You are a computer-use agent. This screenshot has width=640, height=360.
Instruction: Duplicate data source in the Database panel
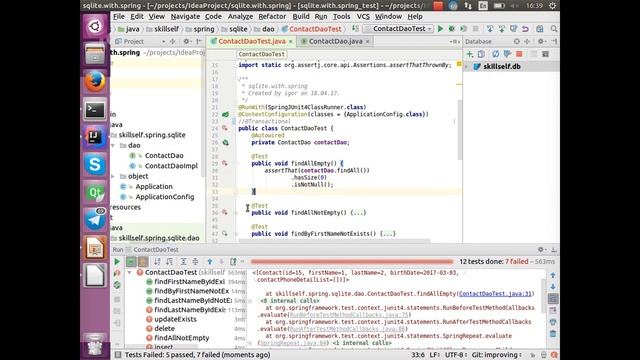(x=481, y=54)
